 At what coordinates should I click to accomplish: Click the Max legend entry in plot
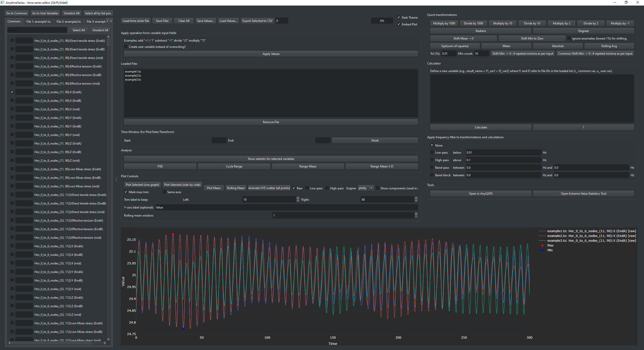tap(550, 245)
